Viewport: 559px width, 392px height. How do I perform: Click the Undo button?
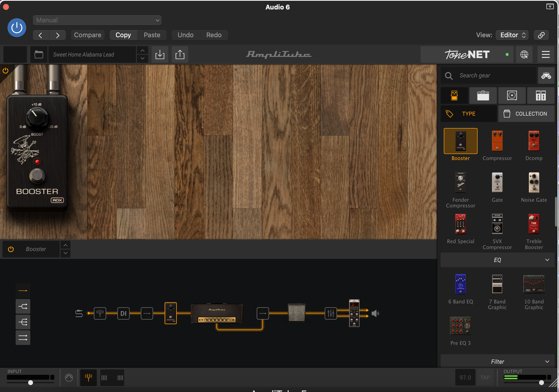[186, 35]
